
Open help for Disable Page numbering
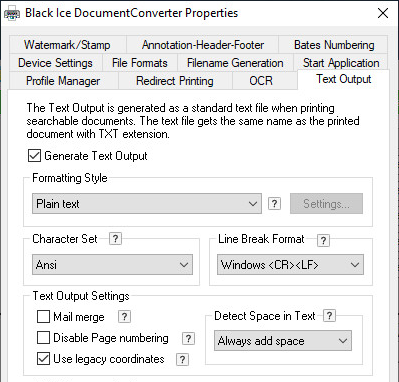[188, 338]
